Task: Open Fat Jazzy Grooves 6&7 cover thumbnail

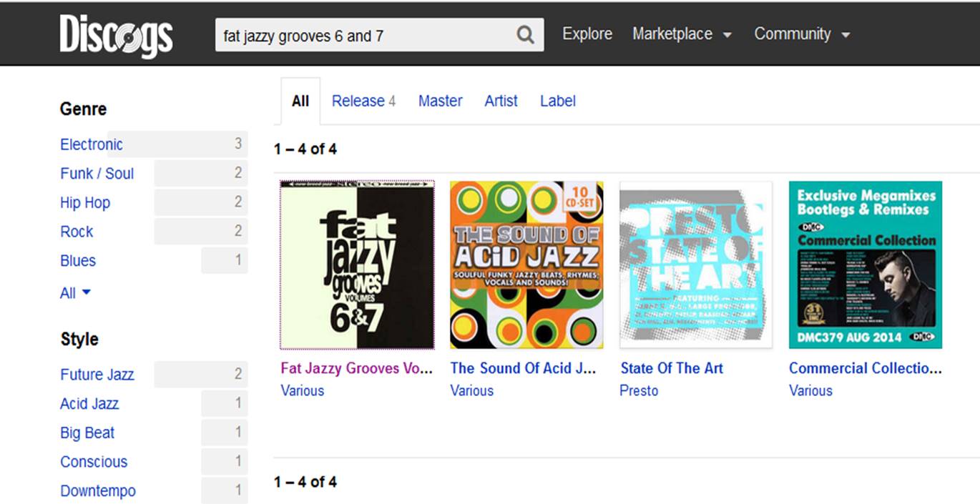Action: coord(357,265)
